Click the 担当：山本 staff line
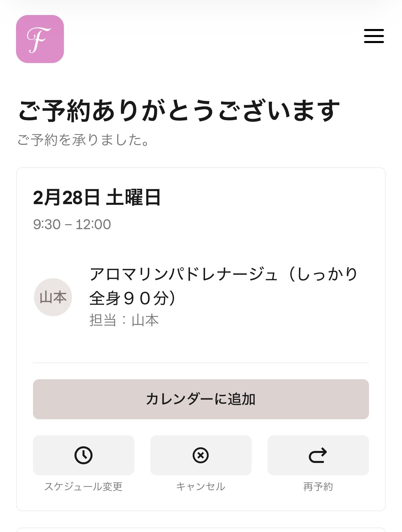This screenshot has height=532, width=402. (124, 320)
